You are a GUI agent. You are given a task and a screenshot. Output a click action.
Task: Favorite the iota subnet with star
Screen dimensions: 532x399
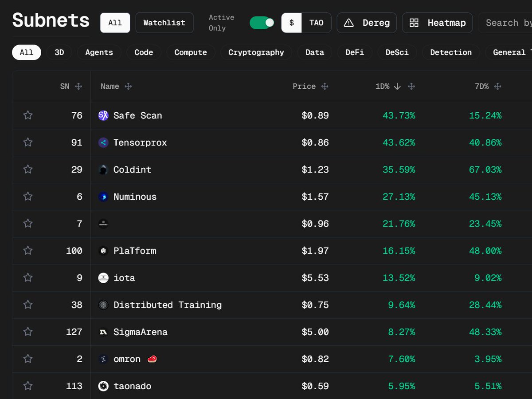[x=28, y=278]
